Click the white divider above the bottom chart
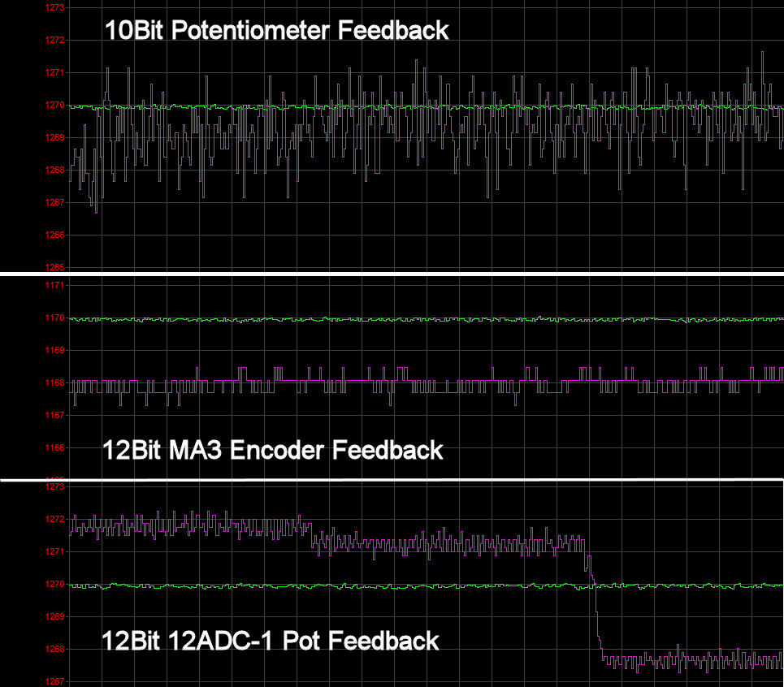 pyautogui.click(x=392, y=480)
